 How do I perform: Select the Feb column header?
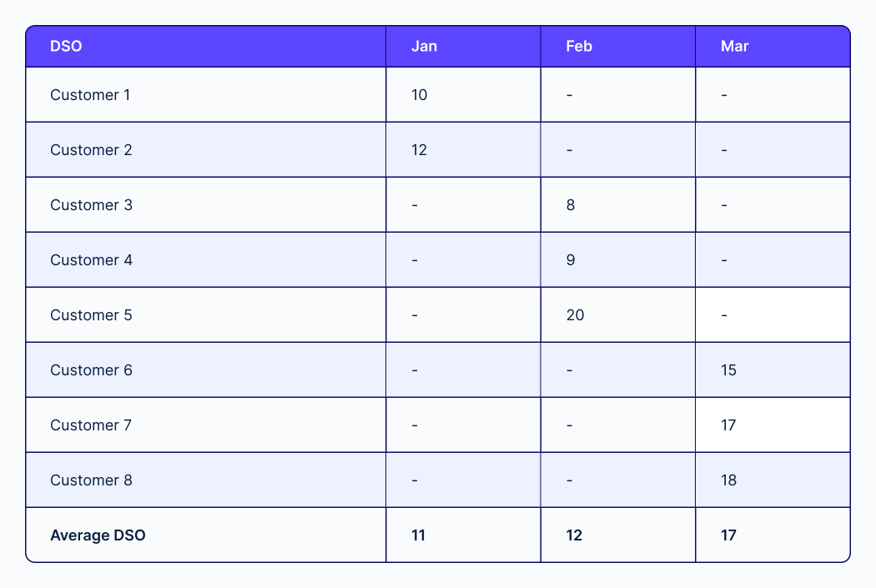pos(579,46)
